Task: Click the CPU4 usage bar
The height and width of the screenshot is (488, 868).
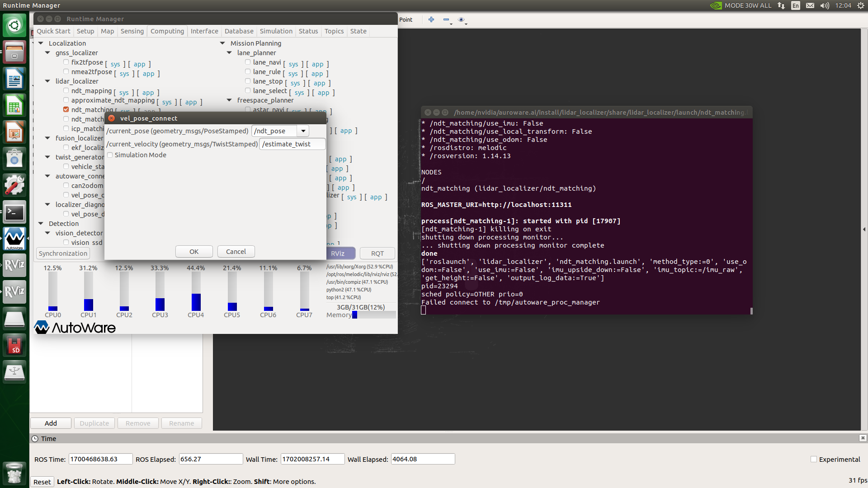Action: [x=196, y=291]
